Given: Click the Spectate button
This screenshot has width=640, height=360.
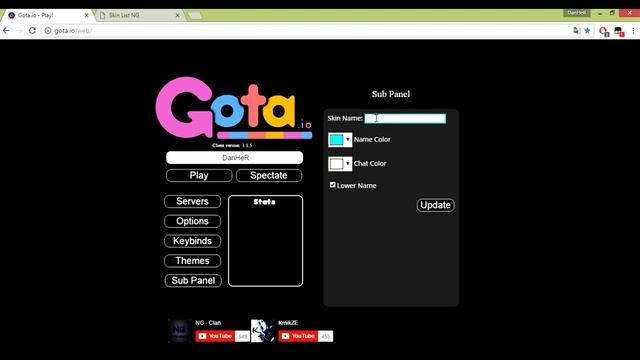Looking at the screenshot, I should pyautogui.click(x=269, y=176).
